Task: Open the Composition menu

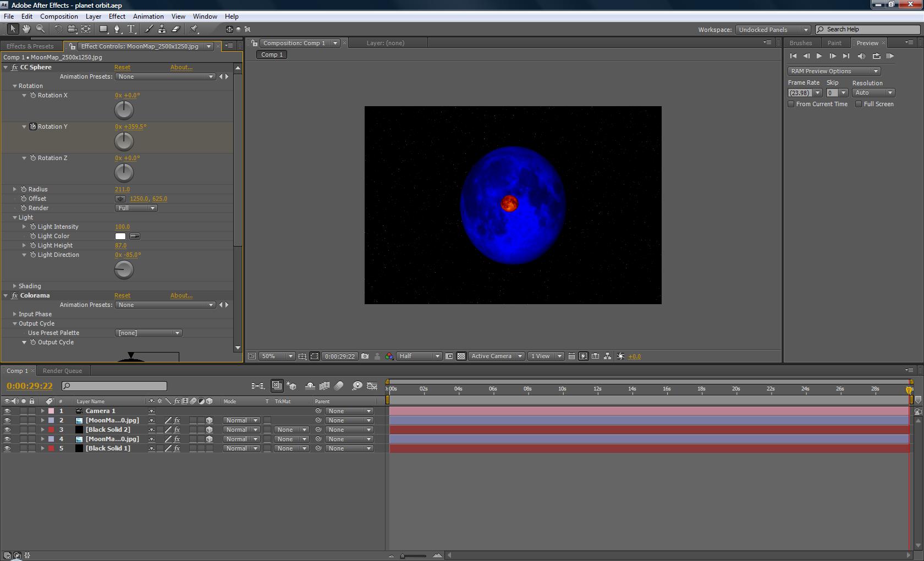Action: pos(59,16)
